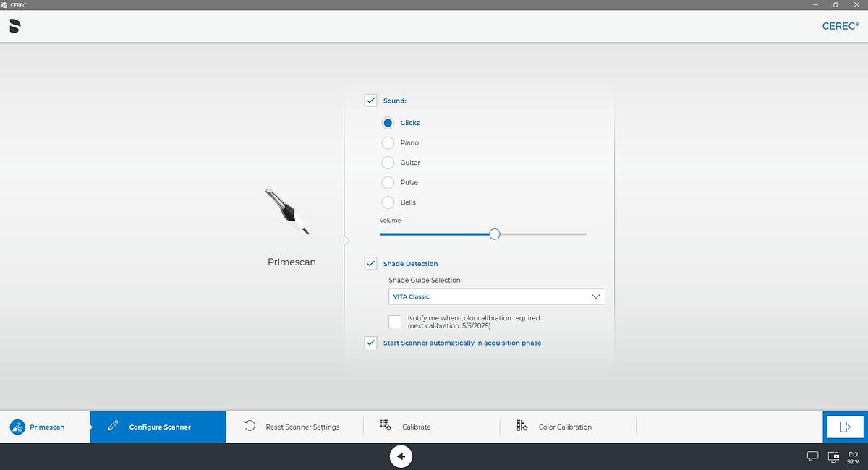Image resolution: width=868 pixels, height=470 pixels.
Task: Click the Primescan device icon in bottom bar
Action: (x=17, y=427)
